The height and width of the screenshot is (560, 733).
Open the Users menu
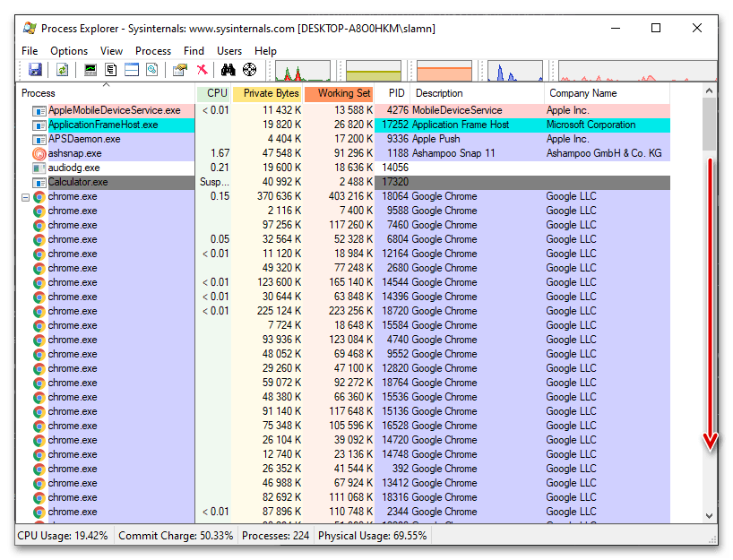click(x=229, y=51)
